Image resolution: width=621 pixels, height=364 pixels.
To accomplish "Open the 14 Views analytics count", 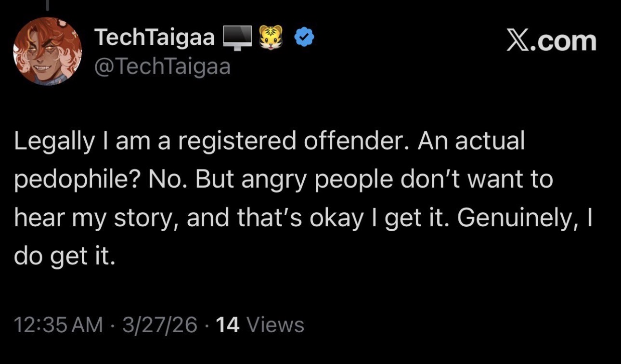I will point(260,325).
